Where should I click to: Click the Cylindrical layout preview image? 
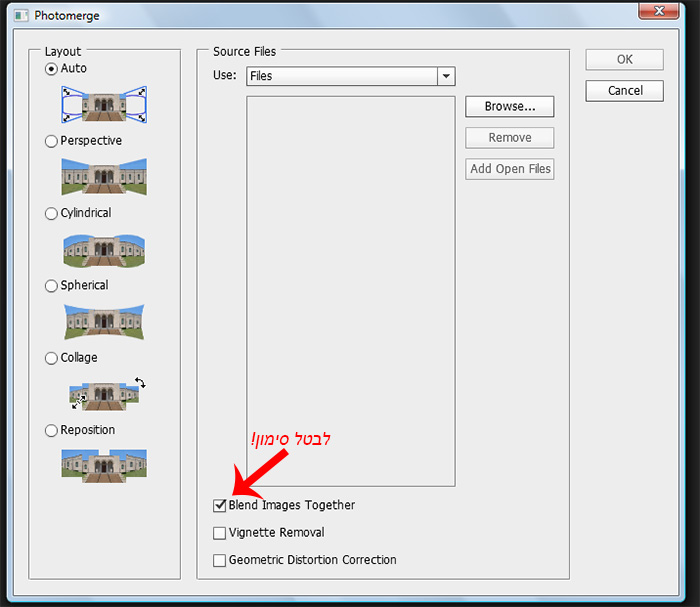tap(104, 250)
